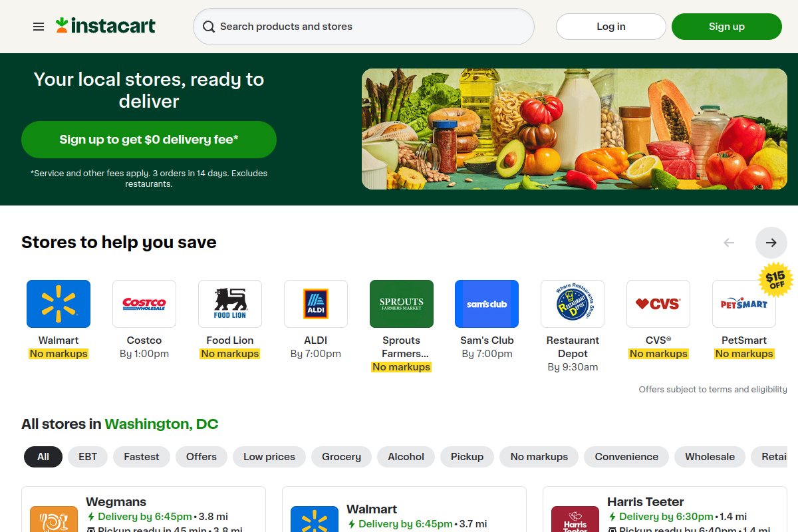Filter stores by Low prices
Viewport: 798px width, 532px height.
(x=269, y=457)
